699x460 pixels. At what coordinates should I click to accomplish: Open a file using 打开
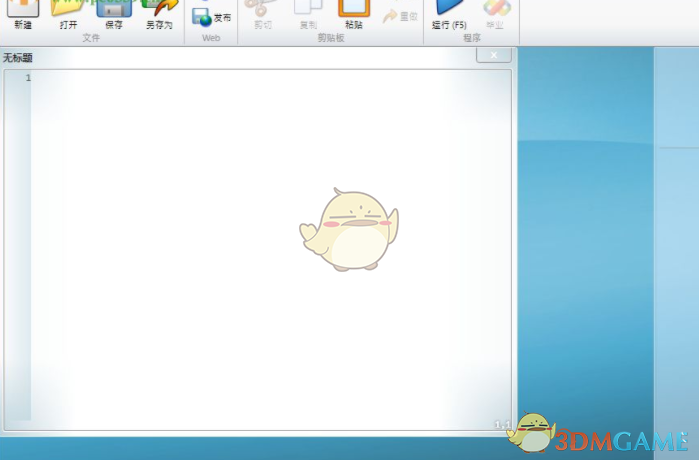click(68, 15)
